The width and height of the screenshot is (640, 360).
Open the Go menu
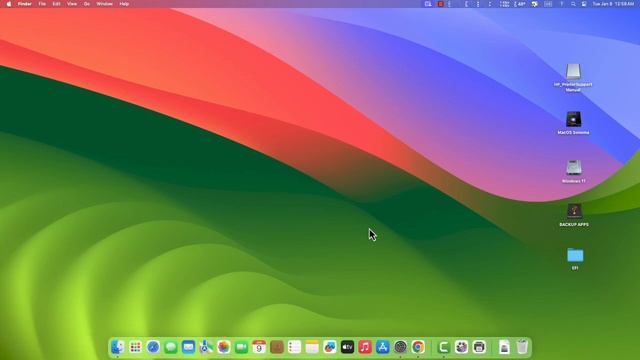click(87, 4)
